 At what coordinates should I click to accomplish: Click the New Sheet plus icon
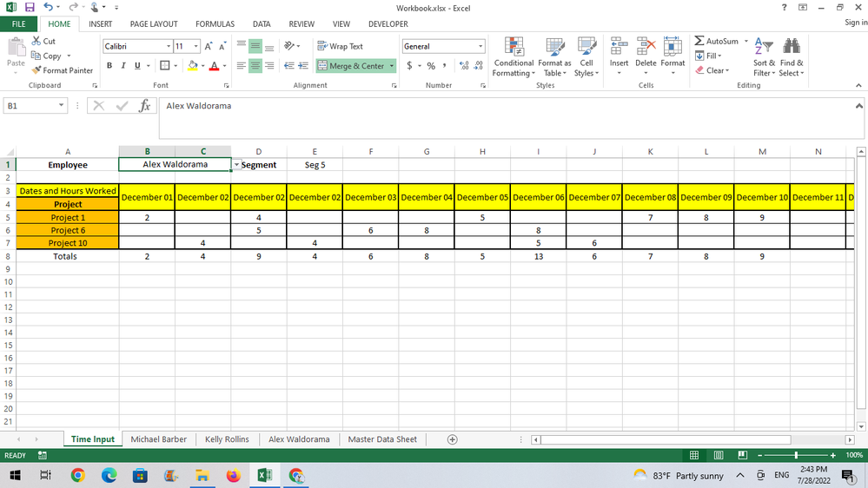click(453, 439)
